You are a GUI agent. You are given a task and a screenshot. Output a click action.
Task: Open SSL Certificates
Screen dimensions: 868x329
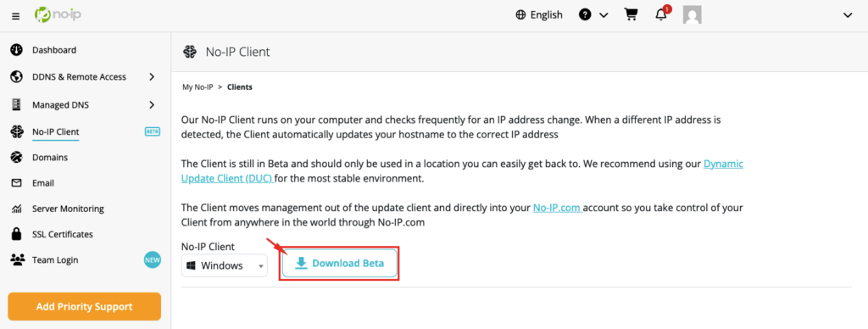point(63,234)
